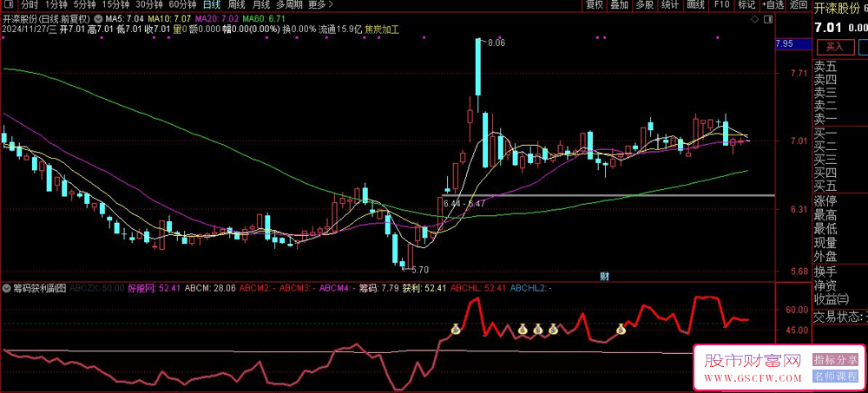This screenshot has height=393, width=868.
Task: Click the 叠加 overlay button
Action: [620, 5]
